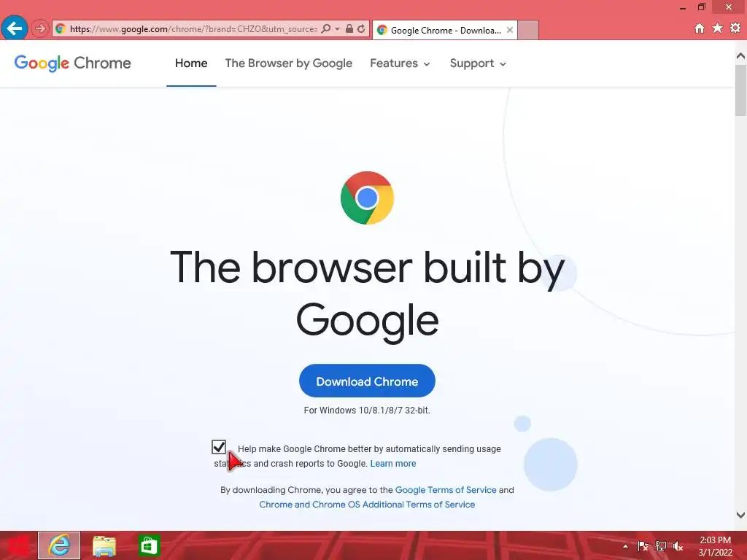Close the Google Chrome browser tab
747x560 pixels.
510,30
